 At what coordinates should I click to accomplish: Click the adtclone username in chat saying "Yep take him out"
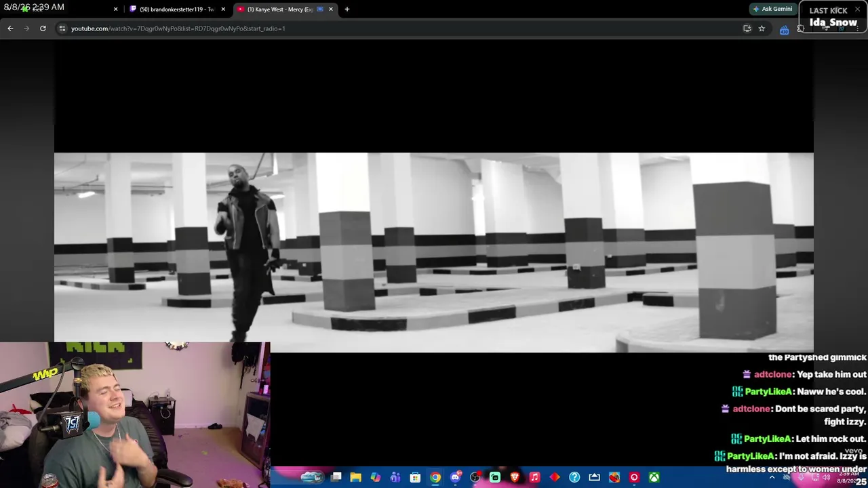(772, 374)
